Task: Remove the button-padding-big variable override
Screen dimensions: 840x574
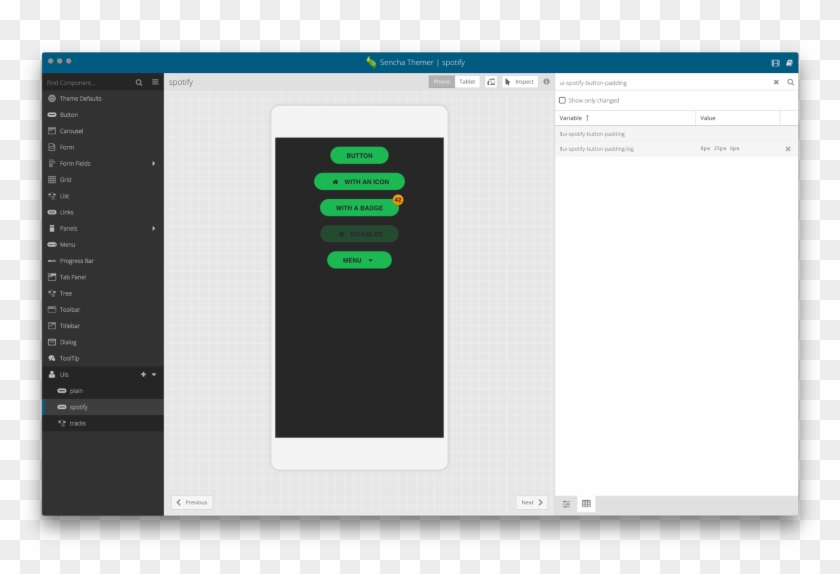Action: (787, 149)
